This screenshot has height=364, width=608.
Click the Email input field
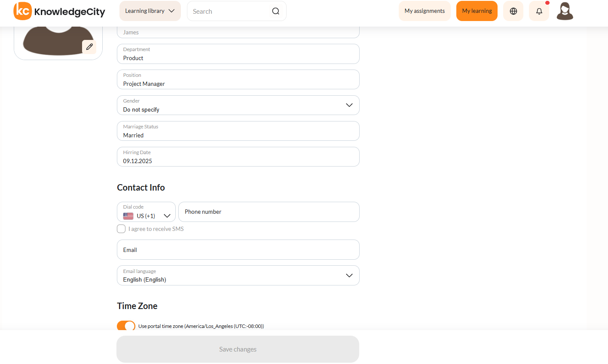click(238, 249)
